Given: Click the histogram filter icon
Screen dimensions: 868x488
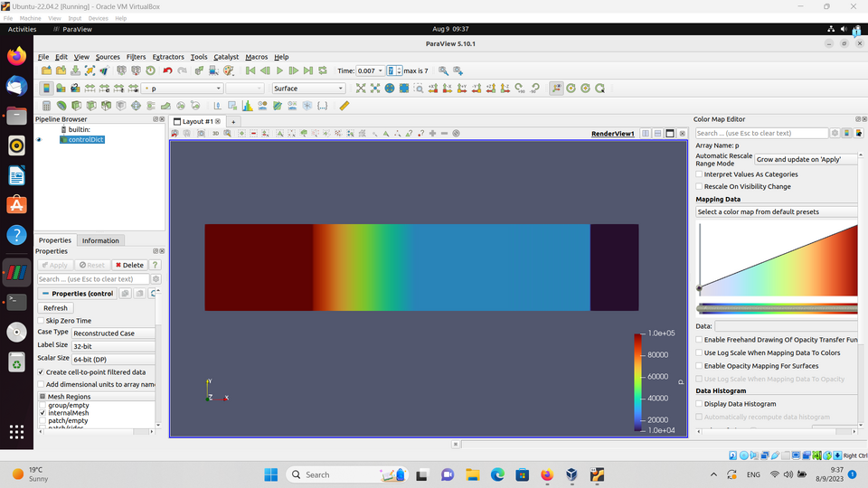Looking at the screenshot, I should [x=247, y=106].
